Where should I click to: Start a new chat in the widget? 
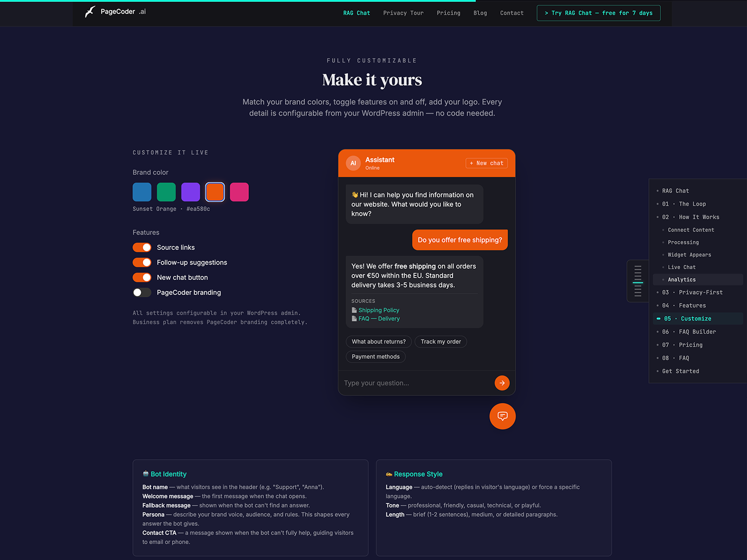(486, 163)
